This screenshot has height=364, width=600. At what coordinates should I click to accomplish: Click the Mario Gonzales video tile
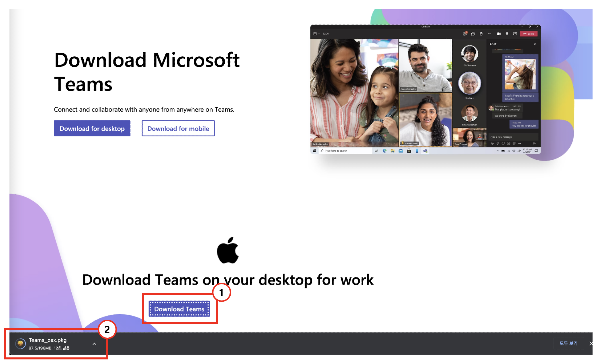click(x=426, y=66)
